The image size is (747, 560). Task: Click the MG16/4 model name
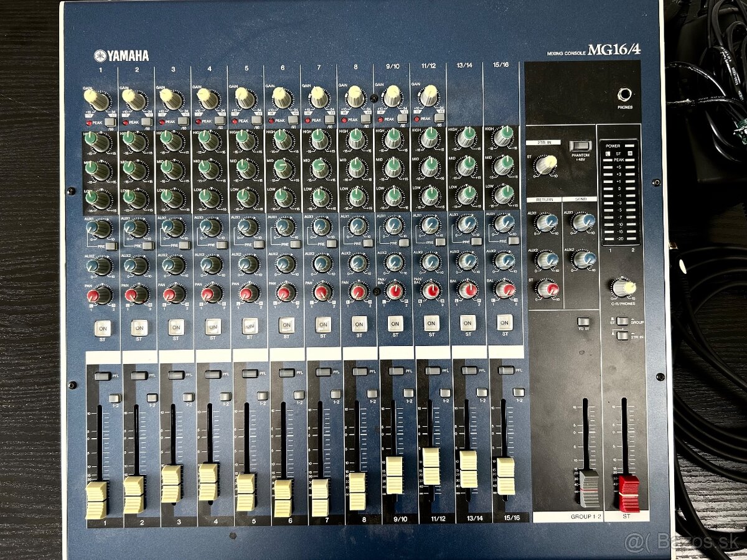pyautogui.click(x=613, y=50)
